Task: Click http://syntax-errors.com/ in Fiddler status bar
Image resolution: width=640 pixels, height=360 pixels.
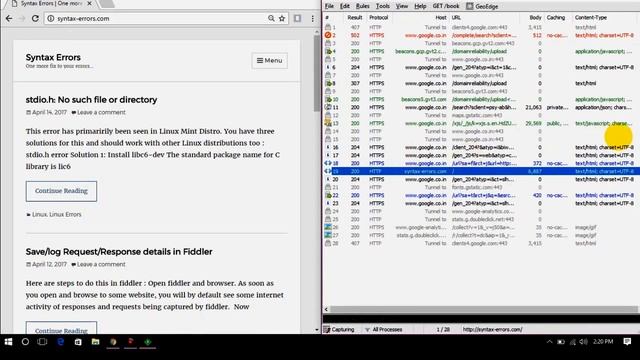Action: pos(492,329)
